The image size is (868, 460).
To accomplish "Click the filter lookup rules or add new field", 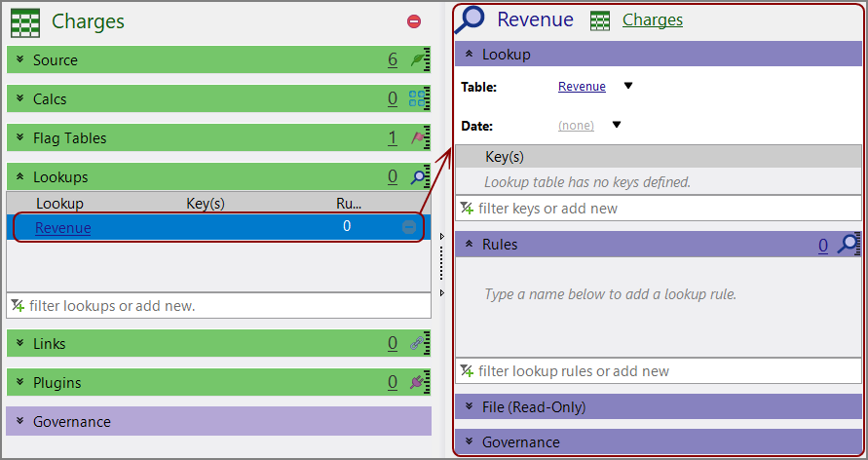I will 659,371.
